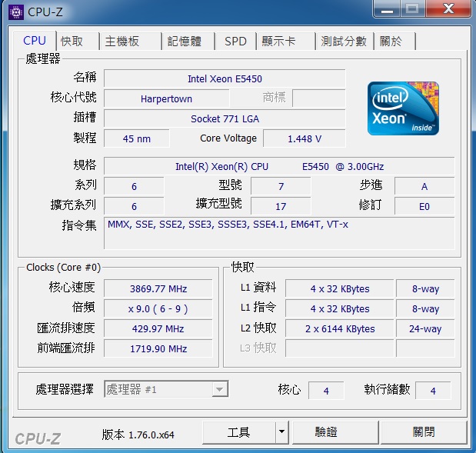Screen dimensions: 476x453
Task: Click the 24-way L2 associativity value
Action: click(425, 328)
